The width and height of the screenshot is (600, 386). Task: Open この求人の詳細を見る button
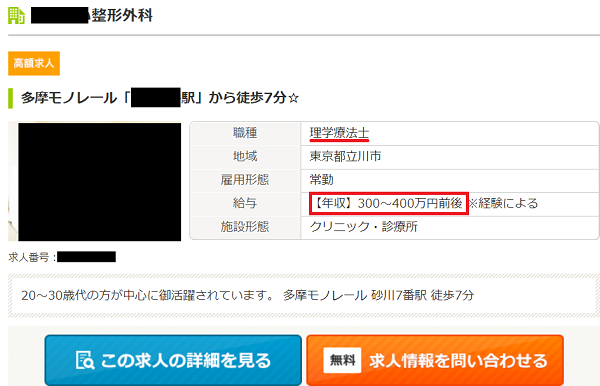click(173, 360)
